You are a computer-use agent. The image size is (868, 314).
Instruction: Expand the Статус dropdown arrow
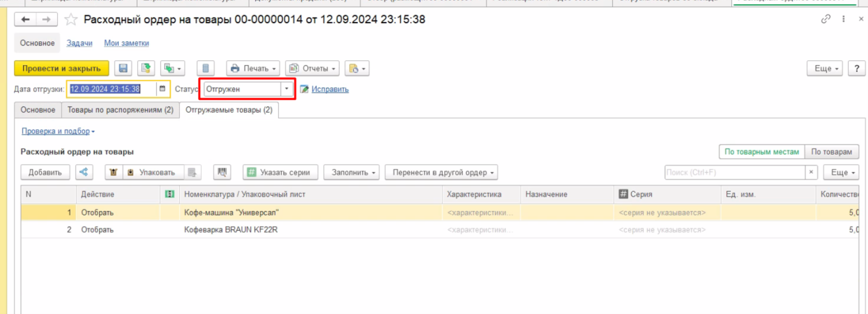pyautogui.click(x=287, y=89)
